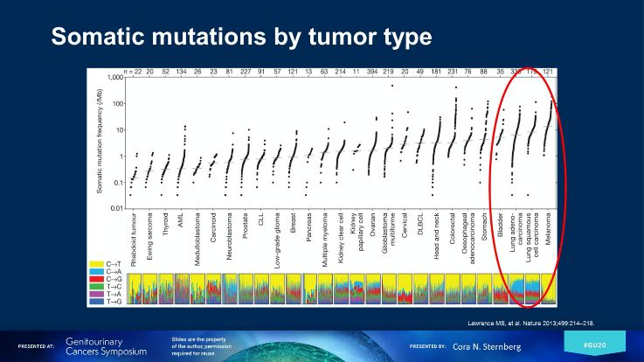The width and height of the screenshot is (644, 362).
Task: Click the "Somatic mutation frequency (/Mb)" y-axis title
Action: coord(99,142)
